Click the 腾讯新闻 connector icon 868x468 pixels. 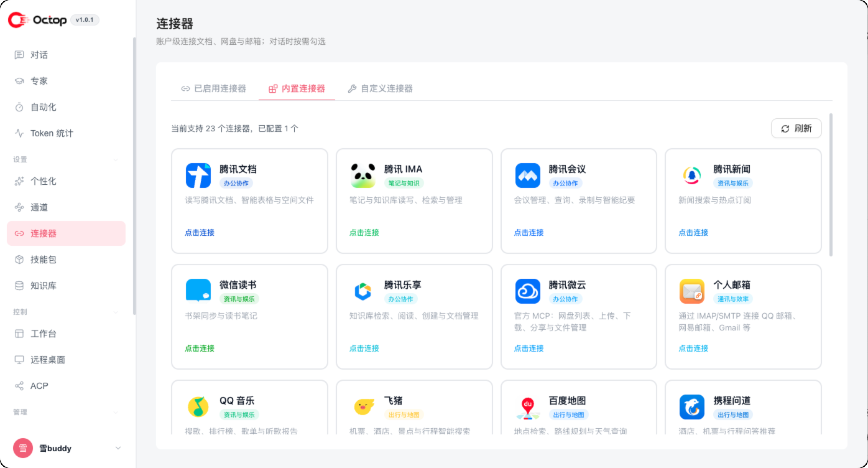tap(692, 175)
